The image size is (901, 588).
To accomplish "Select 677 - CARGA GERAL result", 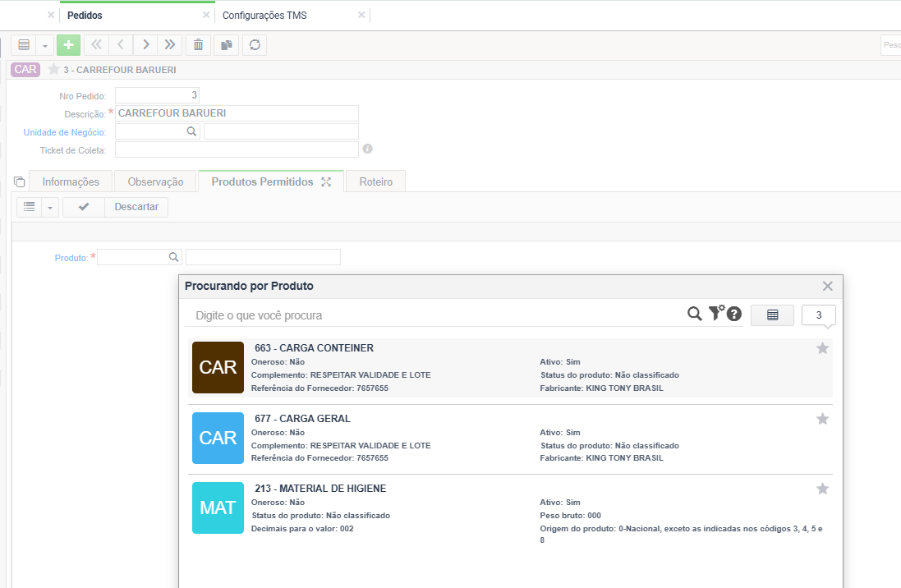I will coord(510,438).
